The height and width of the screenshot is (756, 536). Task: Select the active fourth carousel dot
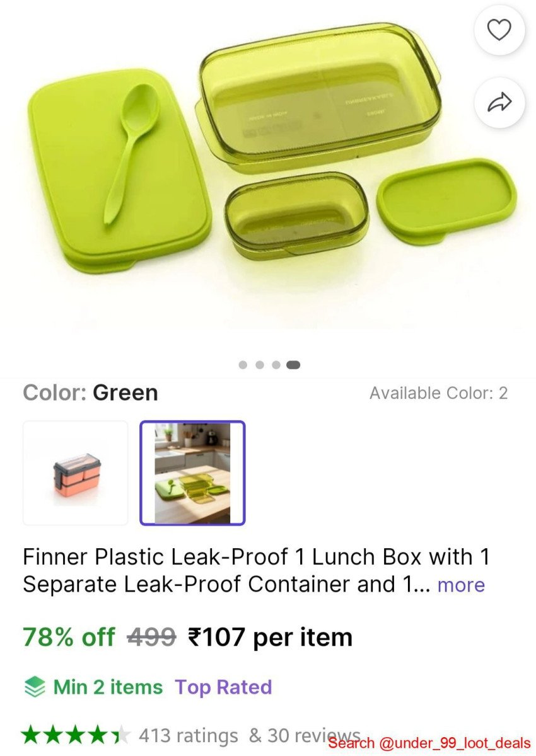pos(293,365)
